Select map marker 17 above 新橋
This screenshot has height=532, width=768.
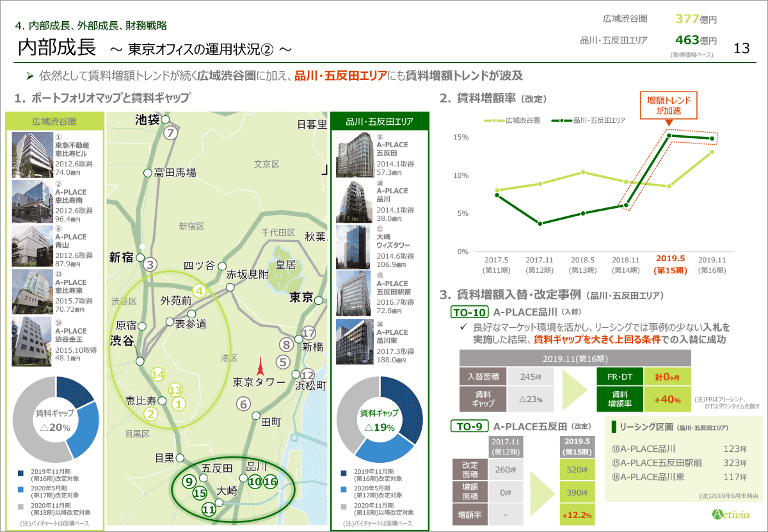tap(308, 333)
